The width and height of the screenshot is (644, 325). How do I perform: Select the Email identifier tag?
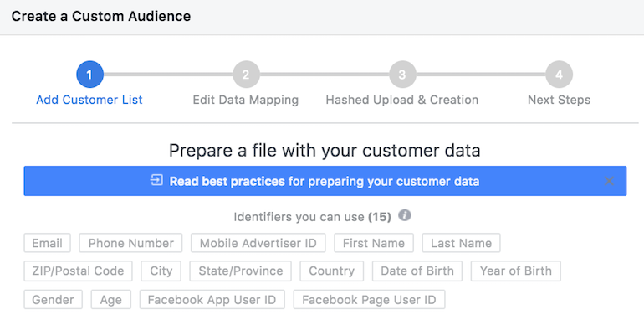tap(47, 243)
